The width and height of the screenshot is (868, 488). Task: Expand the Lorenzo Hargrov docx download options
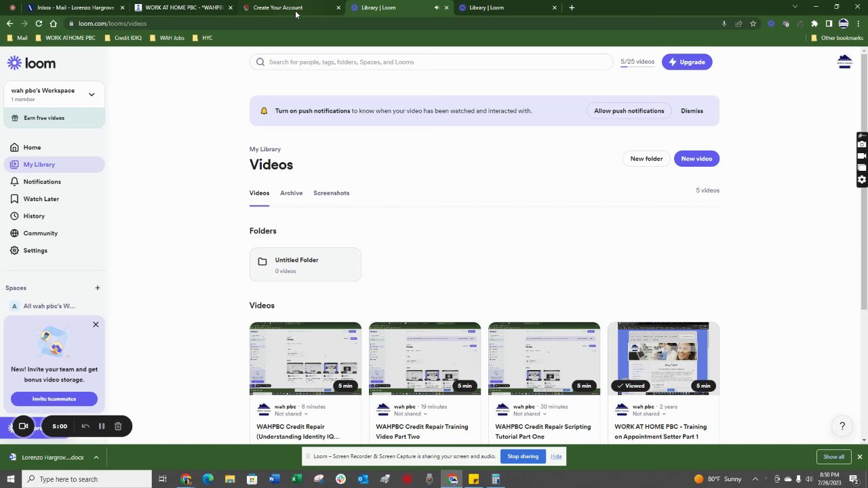pyautogui.click(x=96, y=457)
